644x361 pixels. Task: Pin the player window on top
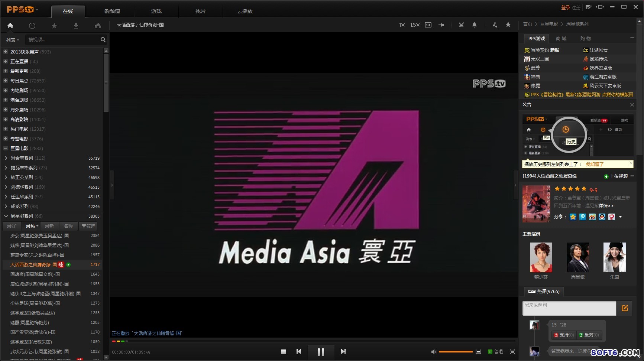441,25
